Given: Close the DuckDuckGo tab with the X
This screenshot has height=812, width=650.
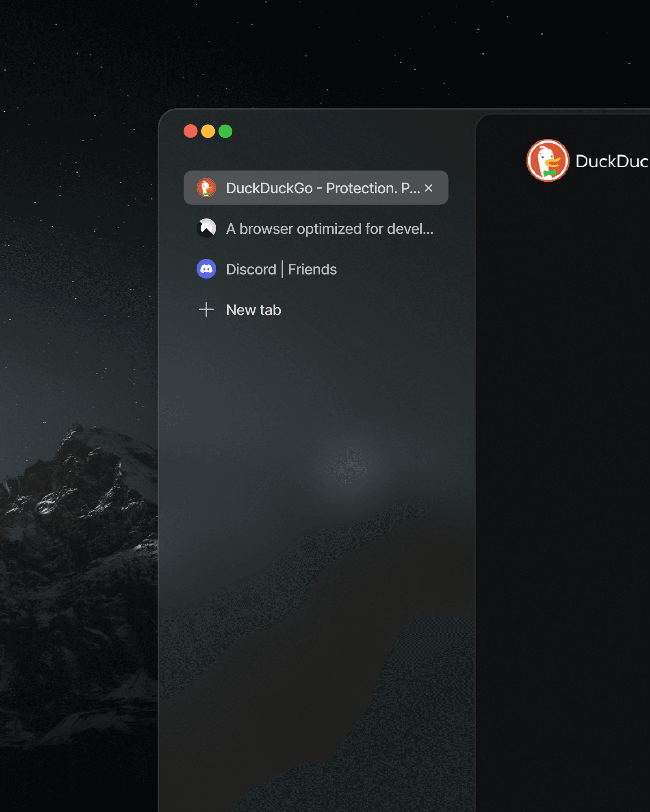Looking at the screenshot, I should click(429, 188).
